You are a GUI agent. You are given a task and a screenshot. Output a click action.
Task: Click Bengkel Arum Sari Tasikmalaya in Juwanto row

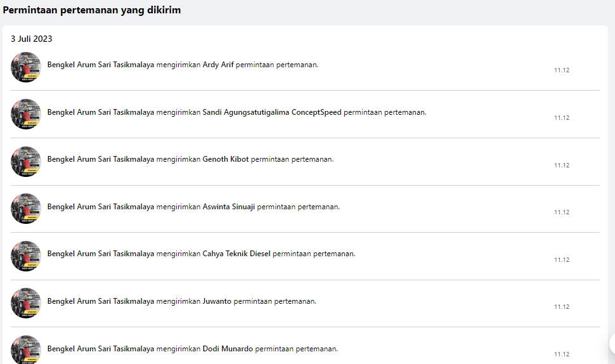[x=100, y=301]
